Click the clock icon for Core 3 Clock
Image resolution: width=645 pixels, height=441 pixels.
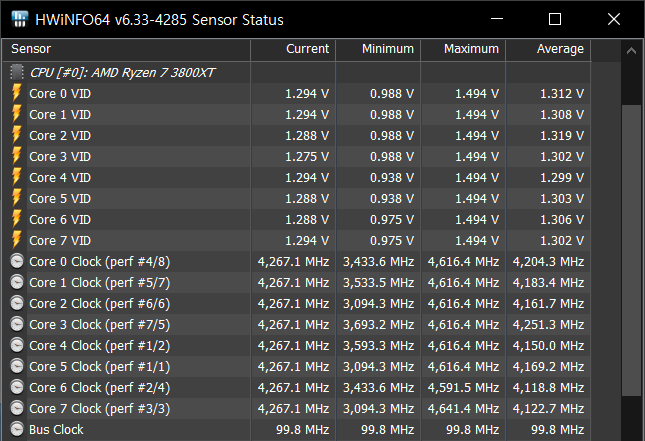click(17, 324)
